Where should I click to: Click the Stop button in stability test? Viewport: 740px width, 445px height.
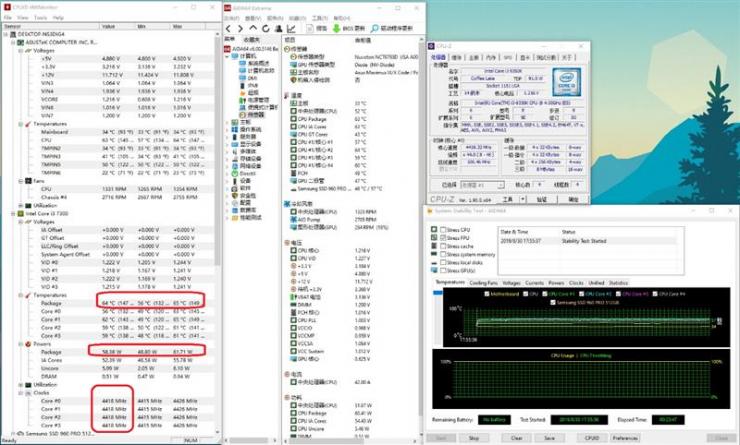tap(474, 438)
